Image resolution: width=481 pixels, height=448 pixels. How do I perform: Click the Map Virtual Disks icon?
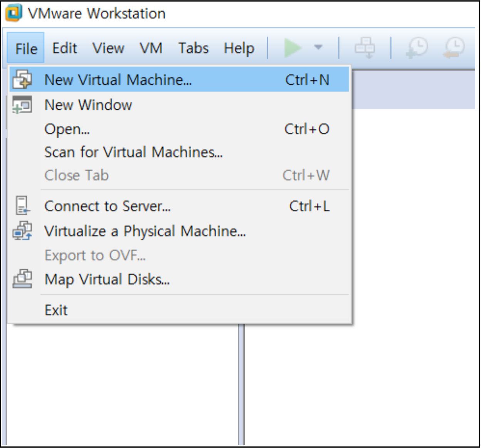tap(22, 279)
